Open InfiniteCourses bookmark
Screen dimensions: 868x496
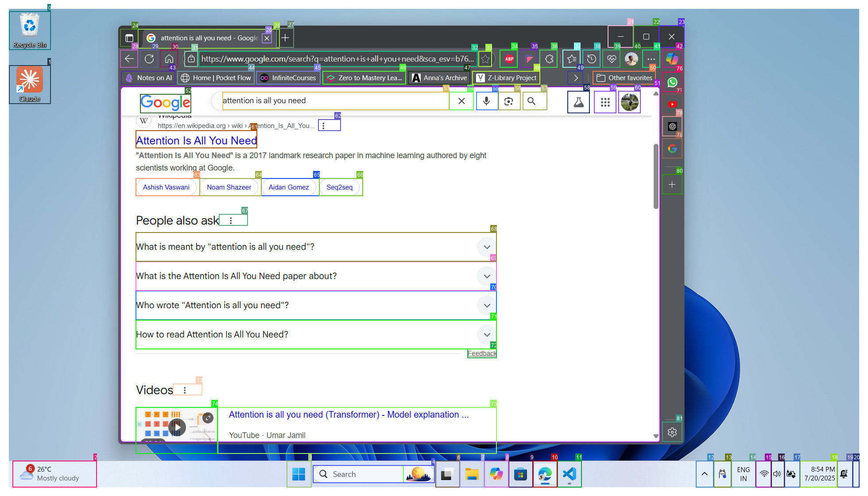coord(288,78)
